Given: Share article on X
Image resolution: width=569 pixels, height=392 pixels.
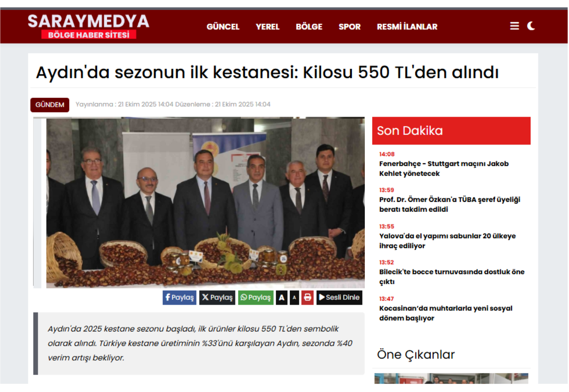Looking at the screenshot, I should click(217, 298).
